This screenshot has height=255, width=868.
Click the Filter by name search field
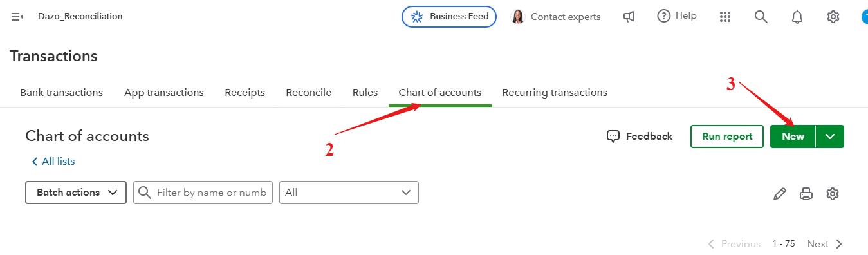click(203, 193)
